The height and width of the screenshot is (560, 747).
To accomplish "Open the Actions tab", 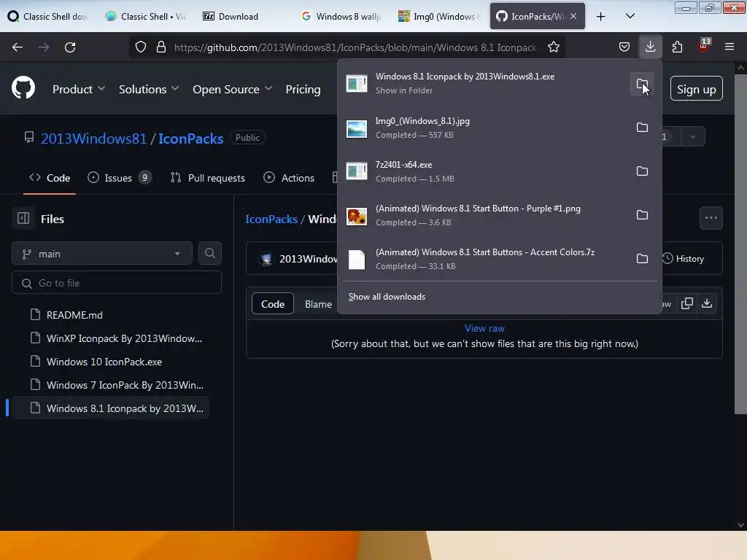I will (289, 178).
